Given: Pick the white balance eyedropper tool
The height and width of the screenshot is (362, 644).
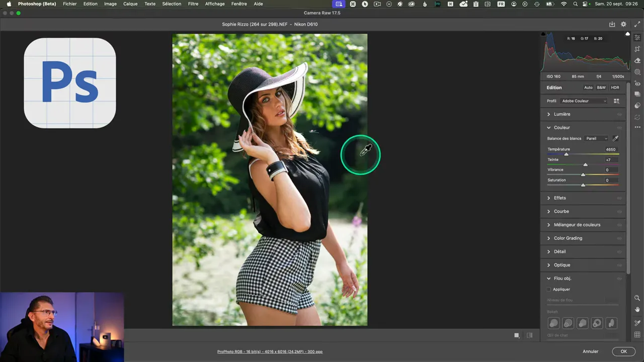Looking at the screenshot, I should coord(615,138).
